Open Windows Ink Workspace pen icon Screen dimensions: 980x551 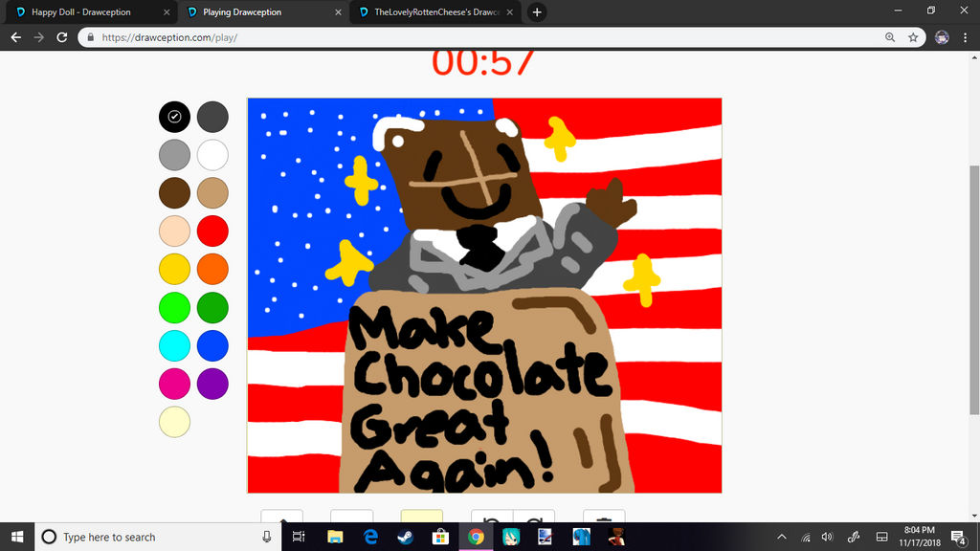(x=854, y=537)
